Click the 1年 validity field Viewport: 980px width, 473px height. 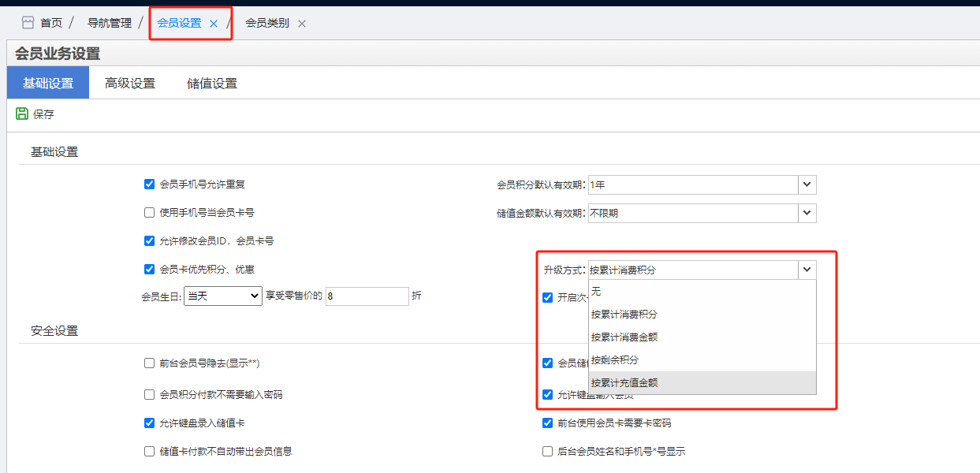click(693, 184)
